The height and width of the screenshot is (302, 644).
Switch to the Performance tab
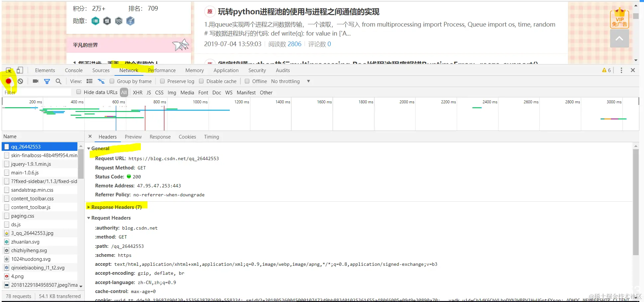click(162, 70)
